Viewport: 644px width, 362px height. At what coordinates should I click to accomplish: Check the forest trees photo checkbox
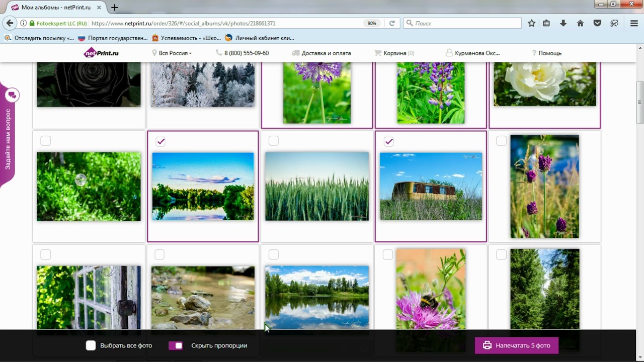(x=501, y=254)
